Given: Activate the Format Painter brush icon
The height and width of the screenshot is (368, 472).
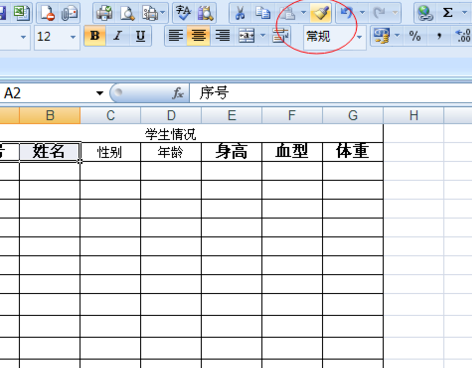Looking at the screenshot, I should point(320,13).
